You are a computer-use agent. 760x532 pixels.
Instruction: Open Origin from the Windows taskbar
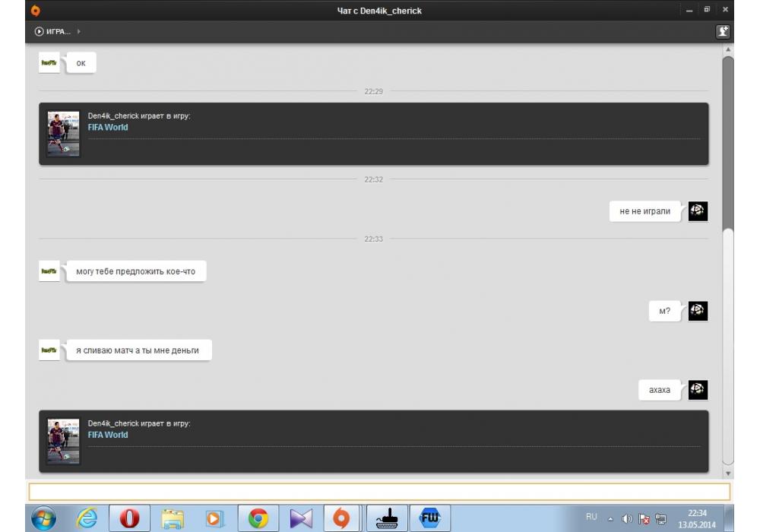tap(341, 518)
